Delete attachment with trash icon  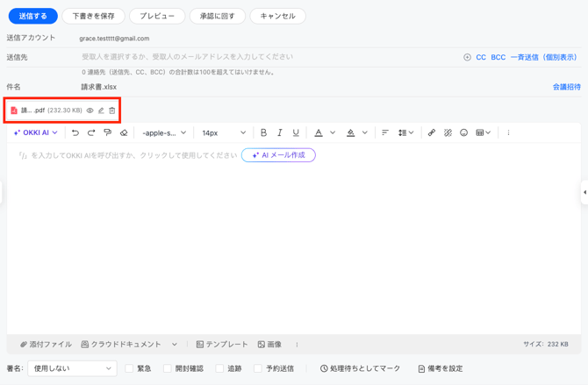coord(111,111)
